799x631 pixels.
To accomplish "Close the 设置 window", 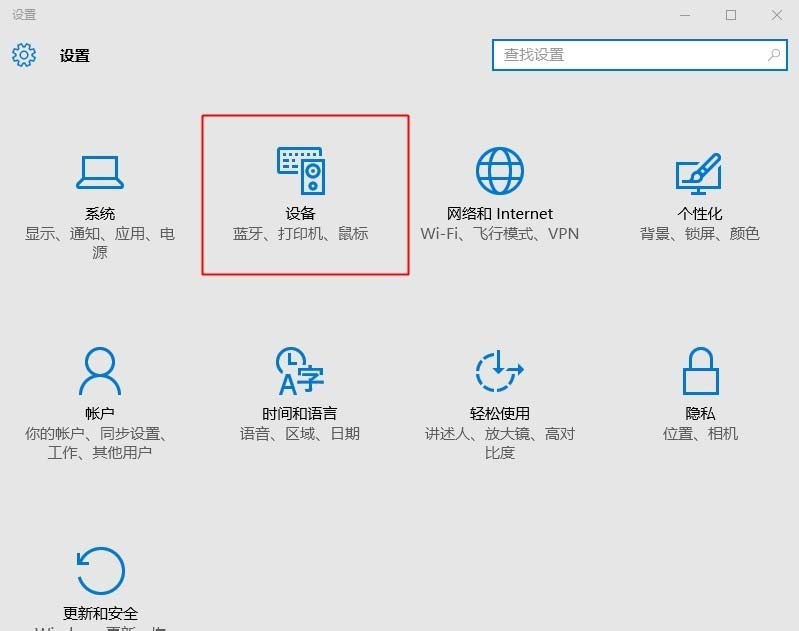I will [777, 15].
